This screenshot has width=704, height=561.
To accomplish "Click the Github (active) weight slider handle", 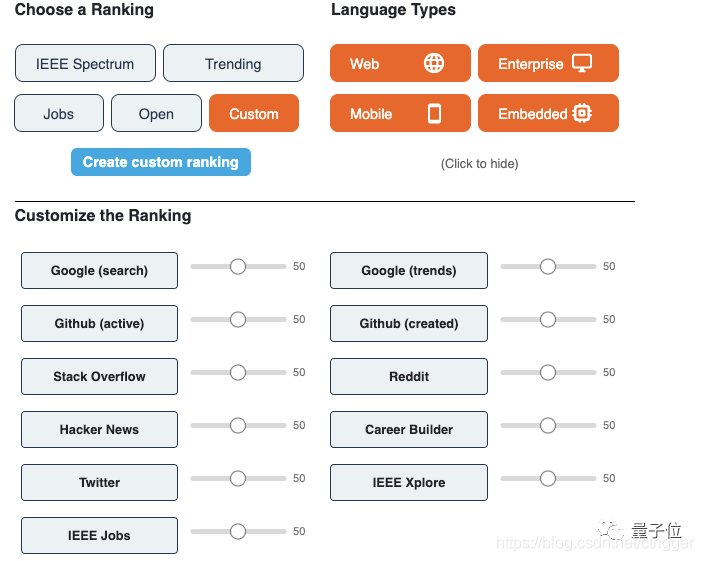I will coord(238,319).
